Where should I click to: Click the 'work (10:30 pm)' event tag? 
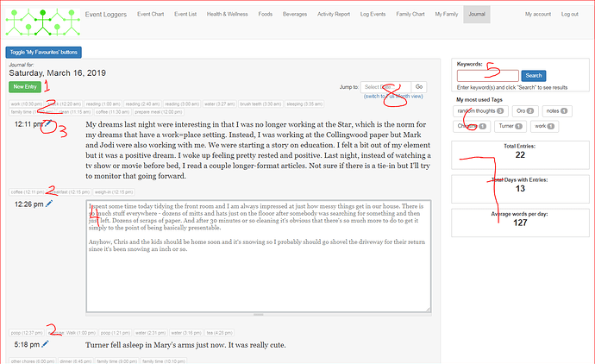click(27, 104)
